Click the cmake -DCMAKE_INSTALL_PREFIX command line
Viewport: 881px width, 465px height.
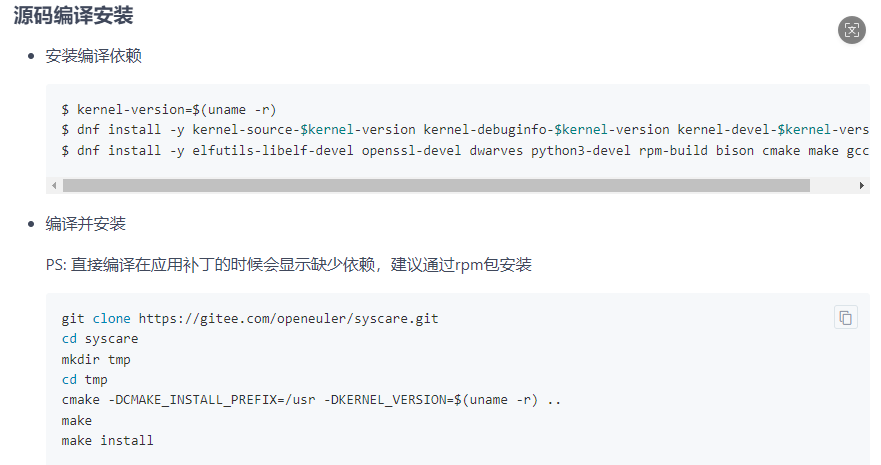pyautogui.click(x=310, y=400)
